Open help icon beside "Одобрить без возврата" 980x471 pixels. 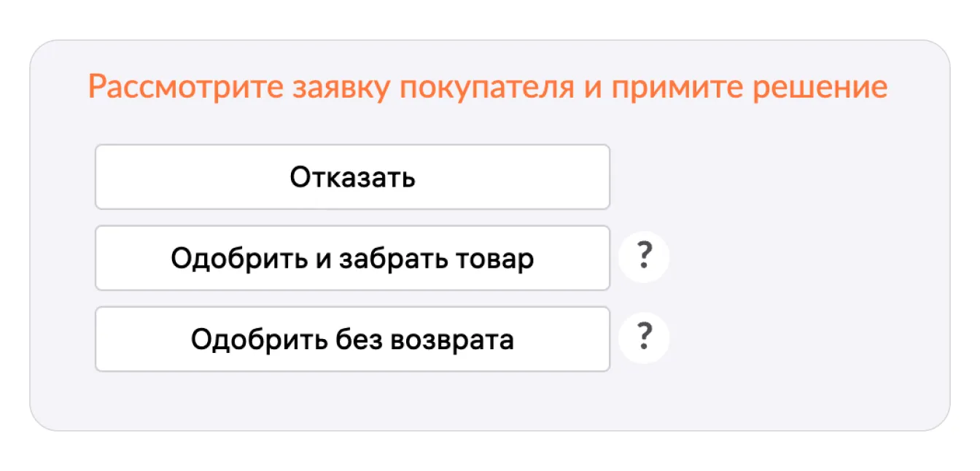(x=643, y=338)
